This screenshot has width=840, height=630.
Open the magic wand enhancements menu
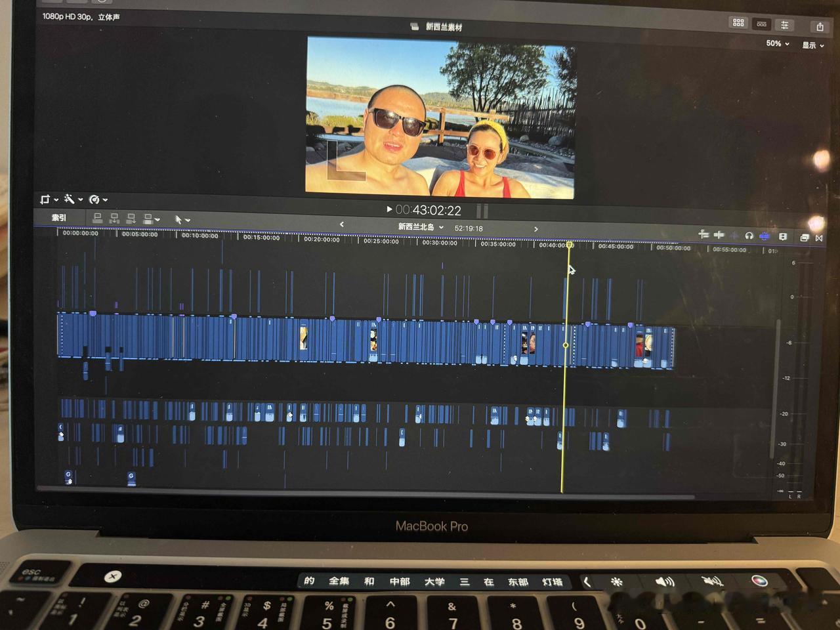72,199
